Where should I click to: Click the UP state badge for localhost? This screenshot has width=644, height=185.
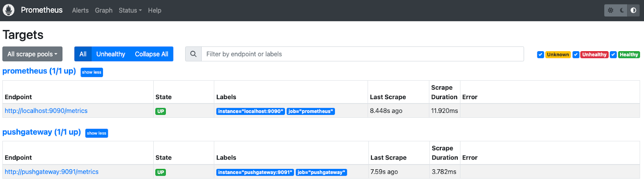161,111
